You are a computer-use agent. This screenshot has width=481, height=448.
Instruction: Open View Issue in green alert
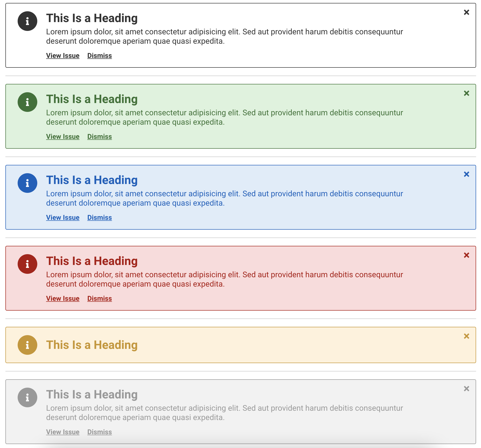point(63,137)
